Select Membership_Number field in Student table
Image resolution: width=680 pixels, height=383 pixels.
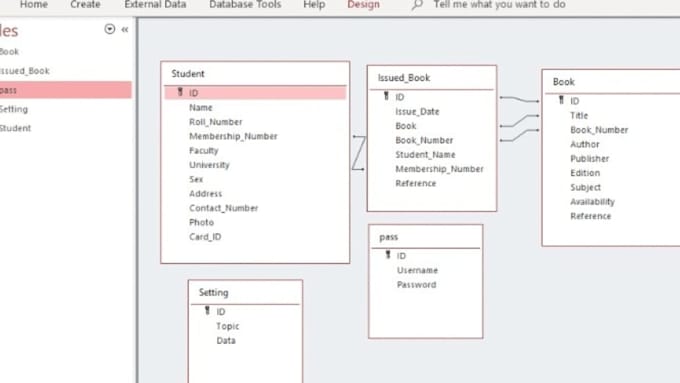tap(233, 136)
